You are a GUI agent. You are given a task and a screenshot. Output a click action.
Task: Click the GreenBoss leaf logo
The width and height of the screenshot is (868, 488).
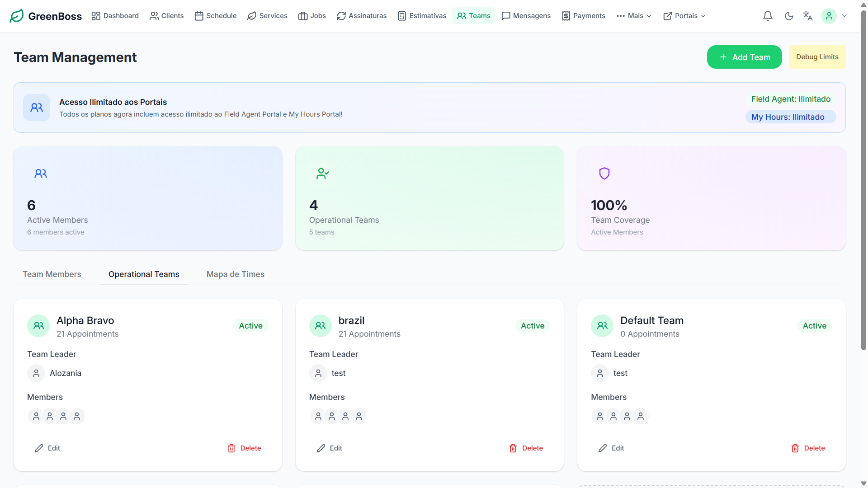click(17, 16)
